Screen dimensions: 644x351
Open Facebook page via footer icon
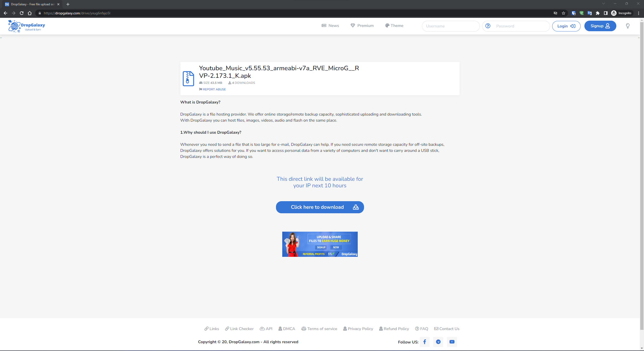point(425,342)
